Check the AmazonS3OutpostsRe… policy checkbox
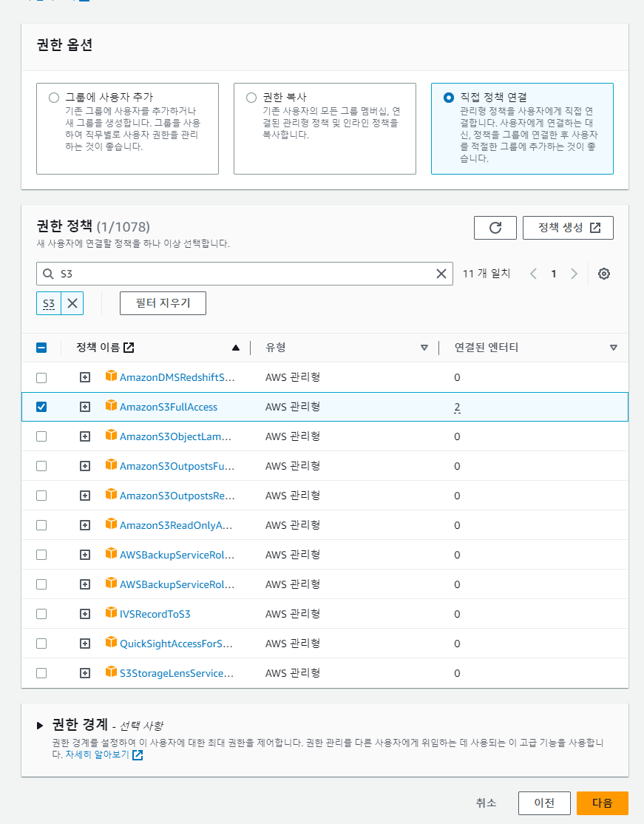This screenshot has height=824, width=644. pyautogui.click(x=41, y=496)
